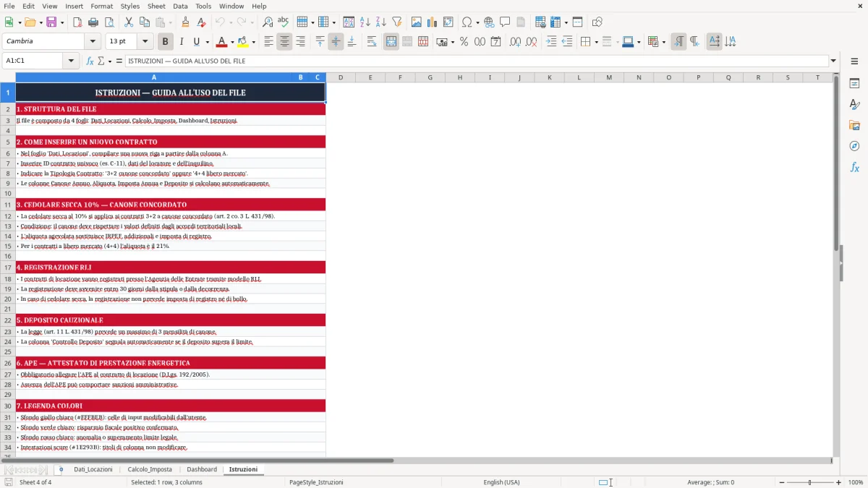
Task: Toggle right-to-left text direction
Action: tap(694, 42)
